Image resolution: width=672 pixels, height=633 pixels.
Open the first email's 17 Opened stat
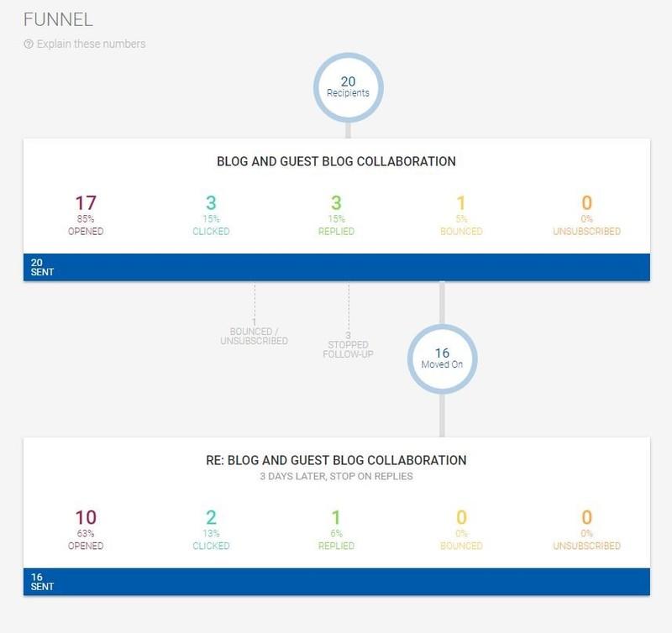click(x=87, y=215)
